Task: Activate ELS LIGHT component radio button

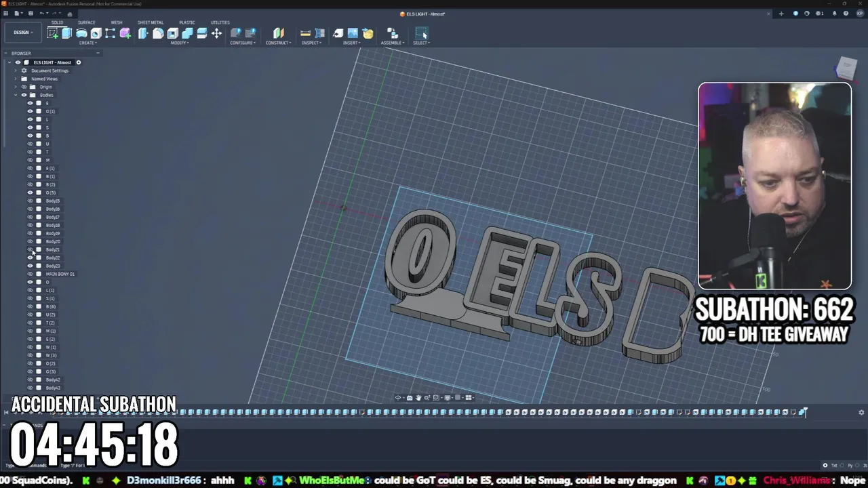Action: point(79,62)
